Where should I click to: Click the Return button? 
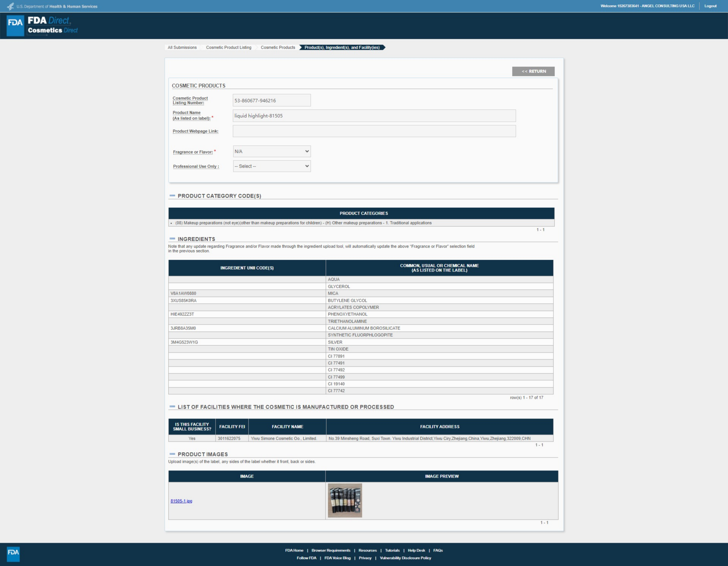533,71
